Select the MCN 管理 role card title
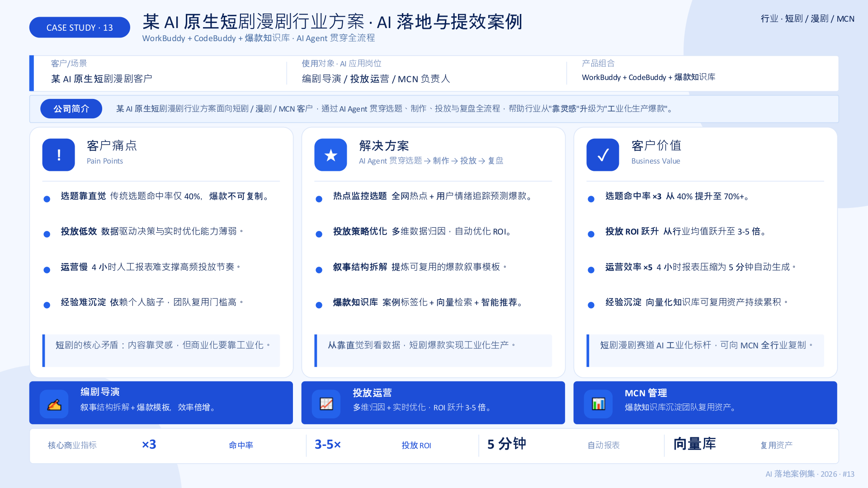The image size is (868, 488). (x=646, y=393)
